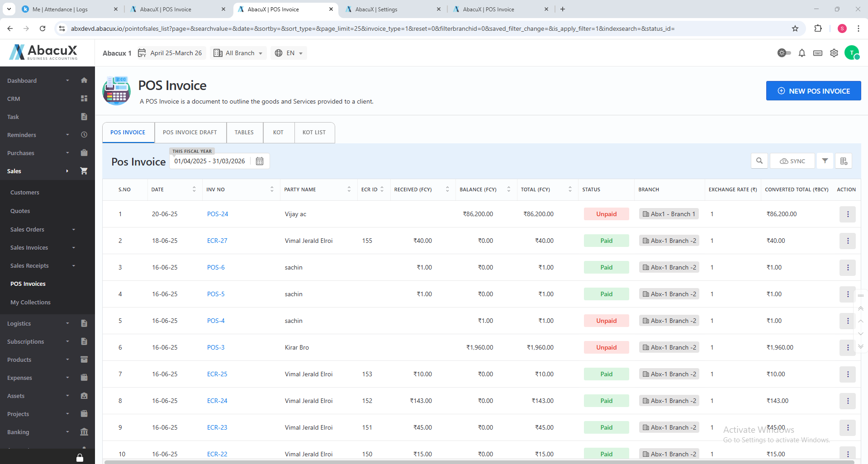Click the lock icon at sidebar bottom
The width and height of the screenshot is (868, 464).
click(x=80, y=458)
